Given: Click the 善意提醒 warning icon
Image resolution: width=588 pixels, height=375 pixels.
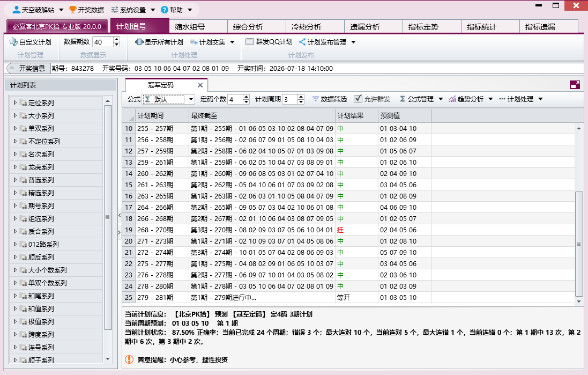Looking at the screenshot, I should click(129, 359).
